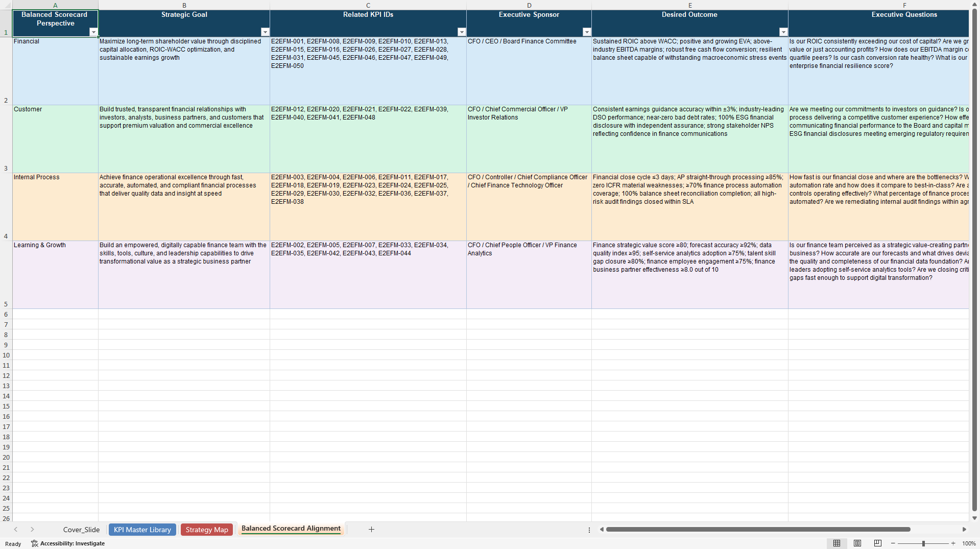Switch to Page Layout view
Image resolution: width=980 pixels, height=549 pixels.
point(857,543)
